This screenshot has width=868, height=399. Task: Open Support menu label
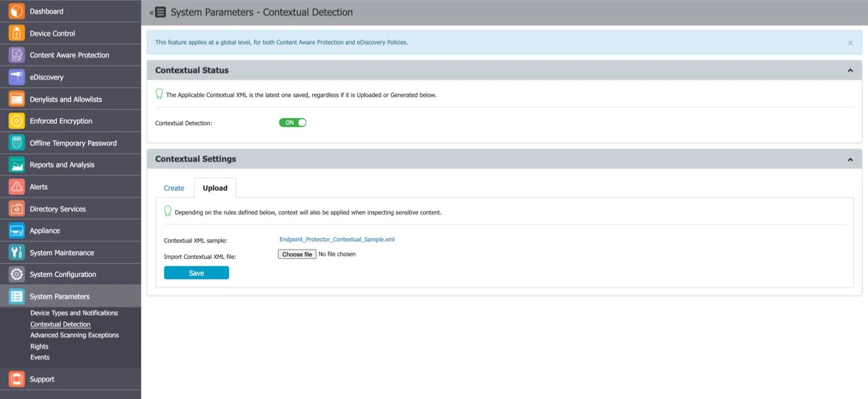(42, 379)
